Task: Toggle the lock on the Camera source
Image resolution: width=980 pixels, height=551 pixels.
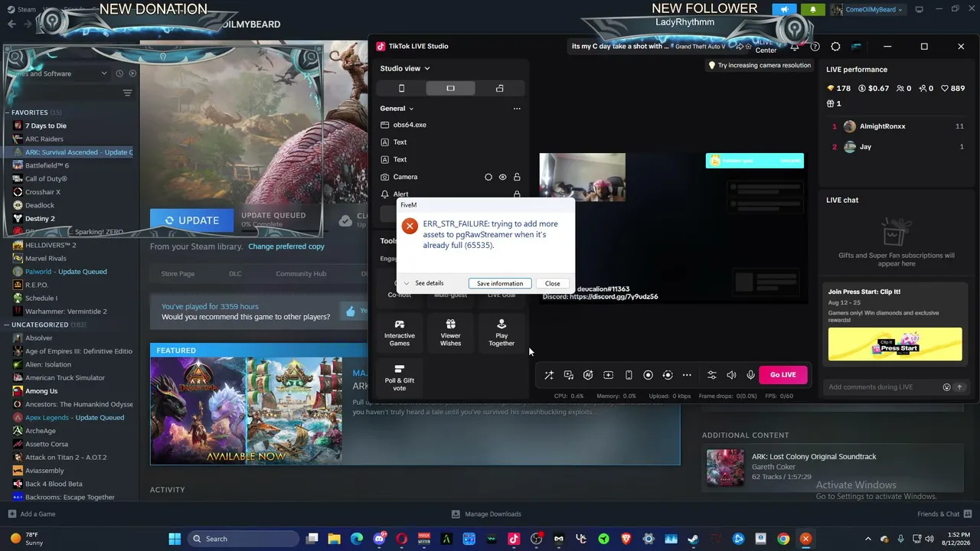Action: (x=517, y=177)
